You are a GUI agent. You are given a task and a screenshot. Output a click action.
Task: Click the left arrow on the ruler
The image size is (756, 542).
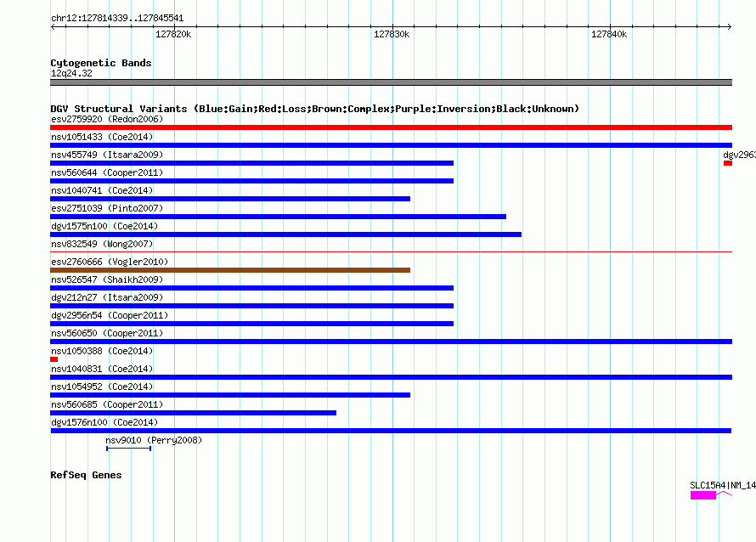point(53,26)
